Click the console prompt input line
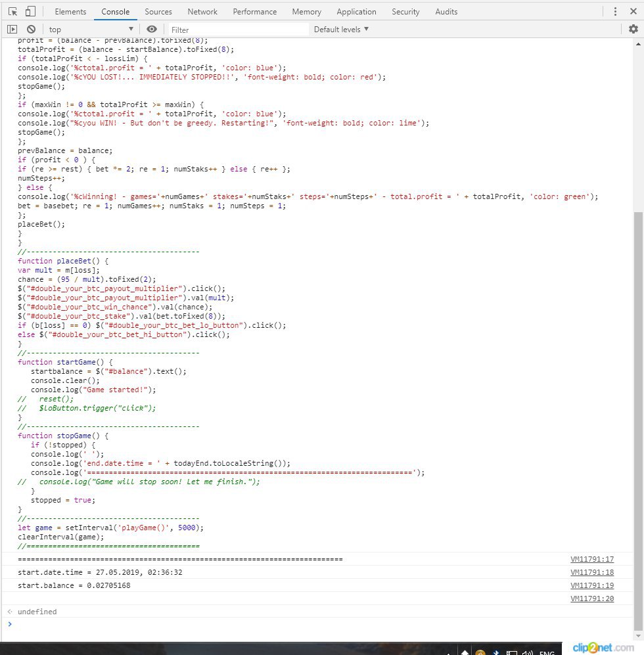 (x=317, y=624)
